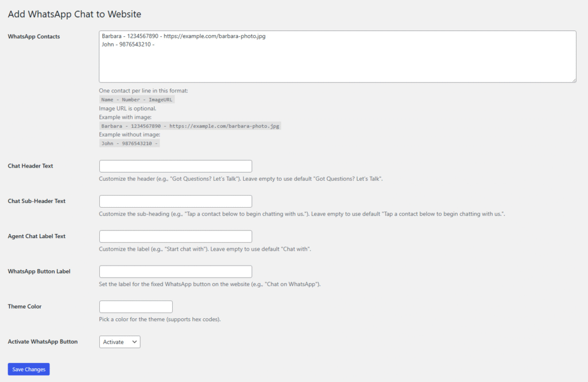Click the 'Customize the label' description text
This screenshot has width=588, height=382.
(x=205, y=249)
